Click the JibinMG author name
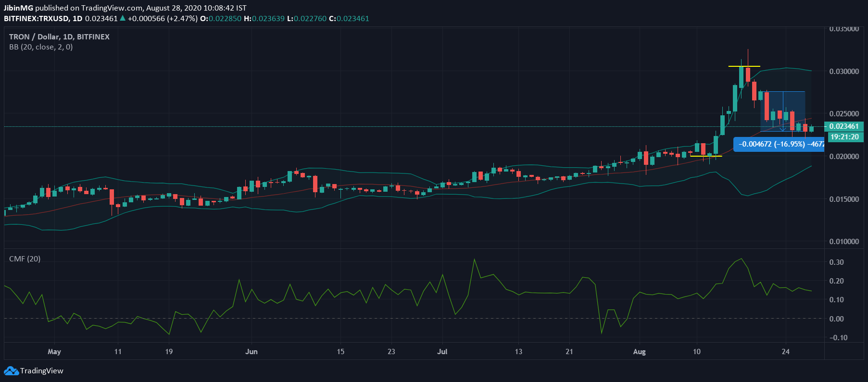This screenshot has height=382, width=868. coord(18,8)
